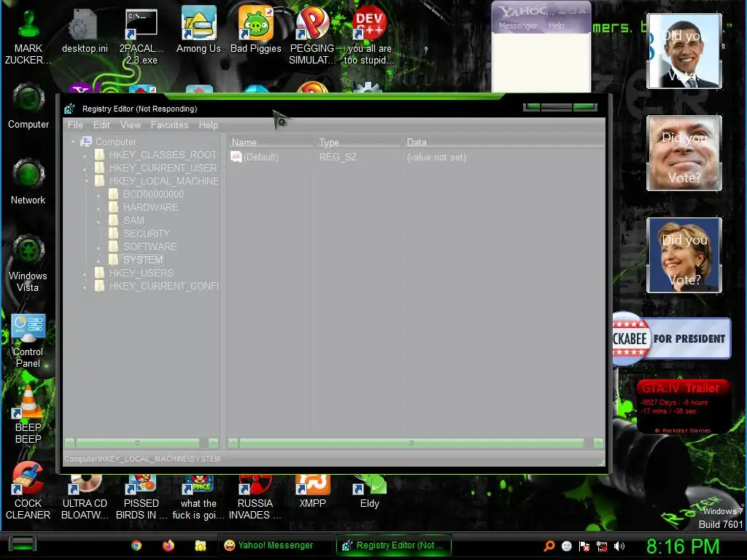747x560 pixels.
Task: Expand the HKEY_CLASSES_ROOT node
Action: pyautogui.click(x=86, y=155)
